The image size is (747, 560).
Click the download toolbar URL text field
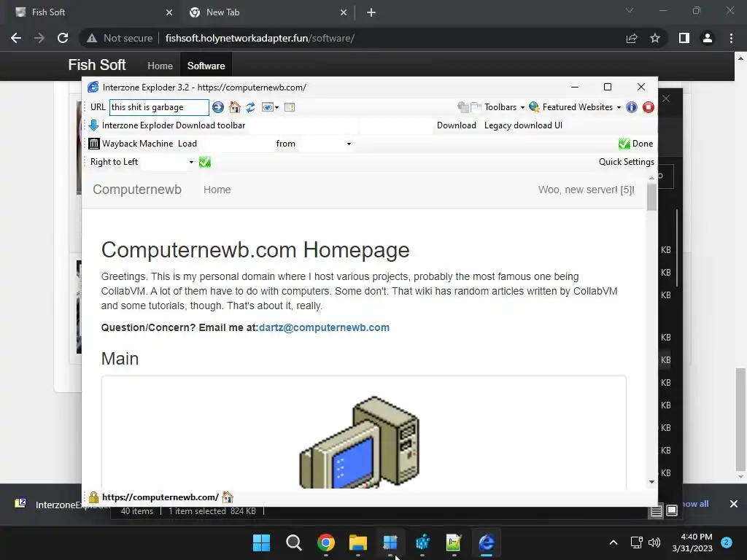(302, 125)
